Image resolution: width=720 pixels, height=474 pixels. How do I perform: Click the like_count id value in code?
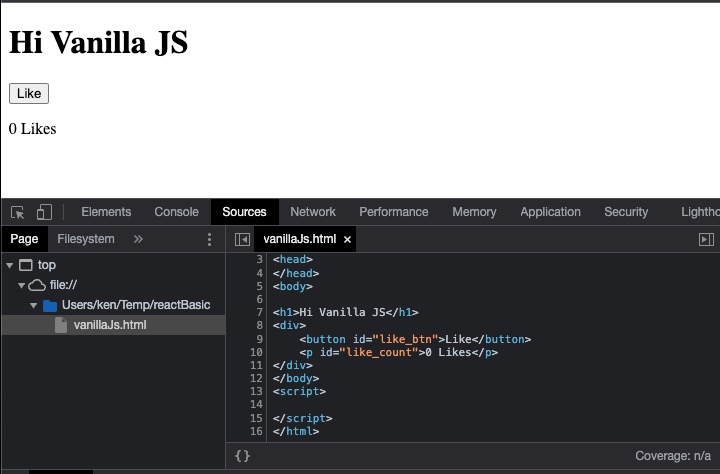(x=379, y=352)
